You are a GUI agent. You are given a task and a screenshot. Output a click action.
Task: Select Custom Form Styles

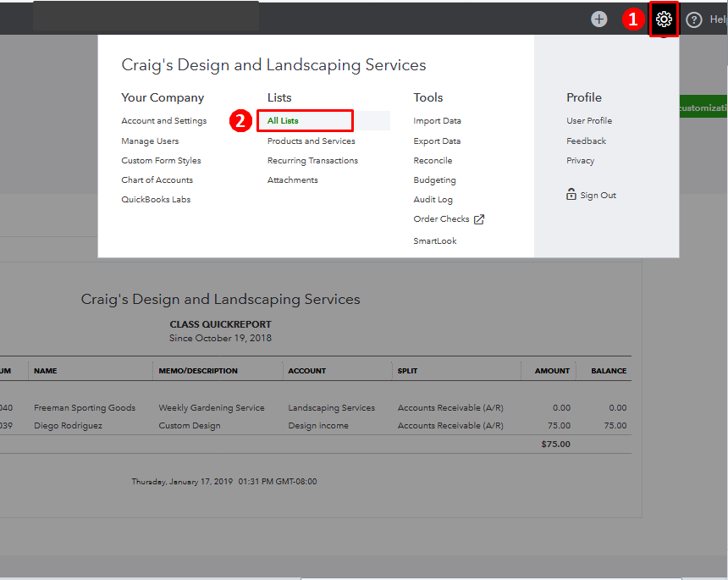coord(161,161)
